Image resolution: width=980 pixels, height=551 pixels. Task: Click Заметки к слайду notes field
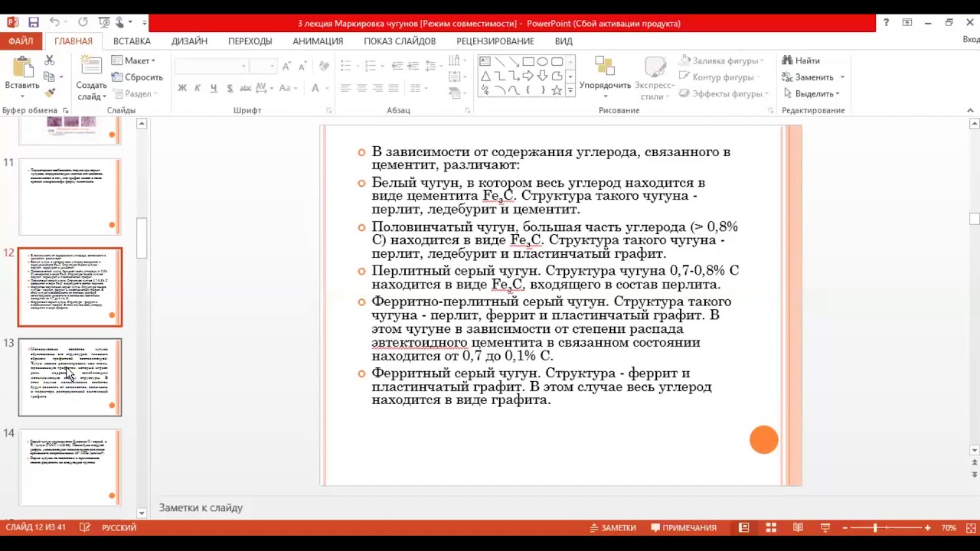click(x=201, y=507)
